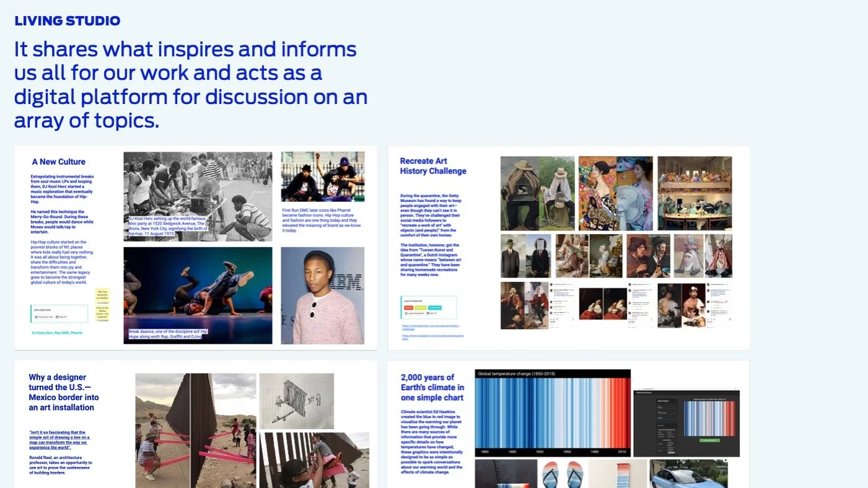Click the 'It shares what inspires and informs' headline

tap(191, 85)
